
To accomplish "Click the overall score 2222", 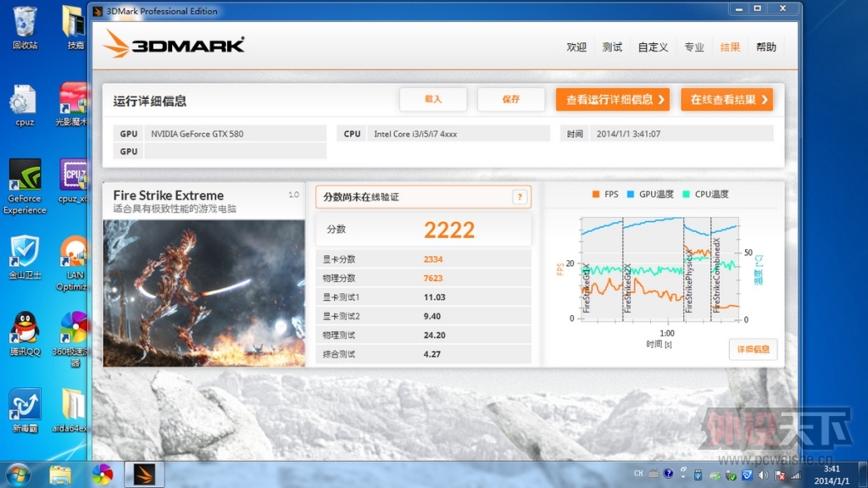I will pyautogui.click(x=449, y=230).
